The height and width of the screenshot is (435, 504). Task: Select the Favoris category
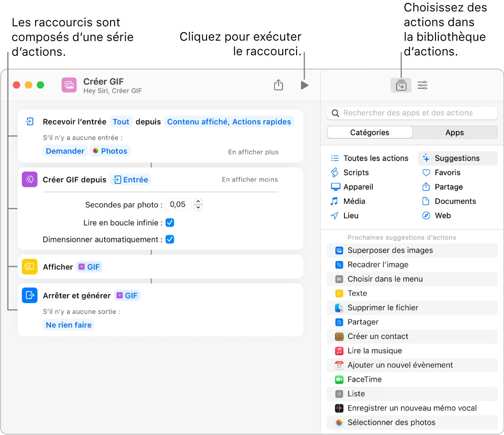(x=441, y=172)
